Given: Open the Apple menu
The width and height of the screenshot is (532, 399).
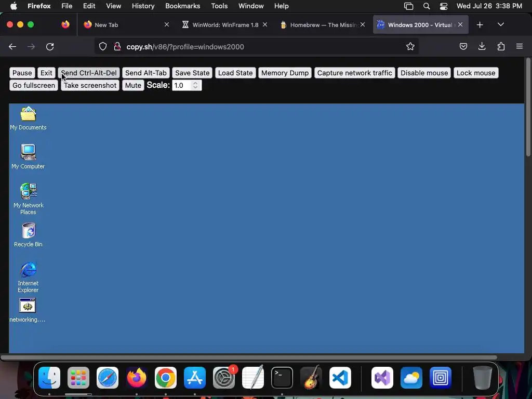Looking at the screenshot, I should [14, 6].
